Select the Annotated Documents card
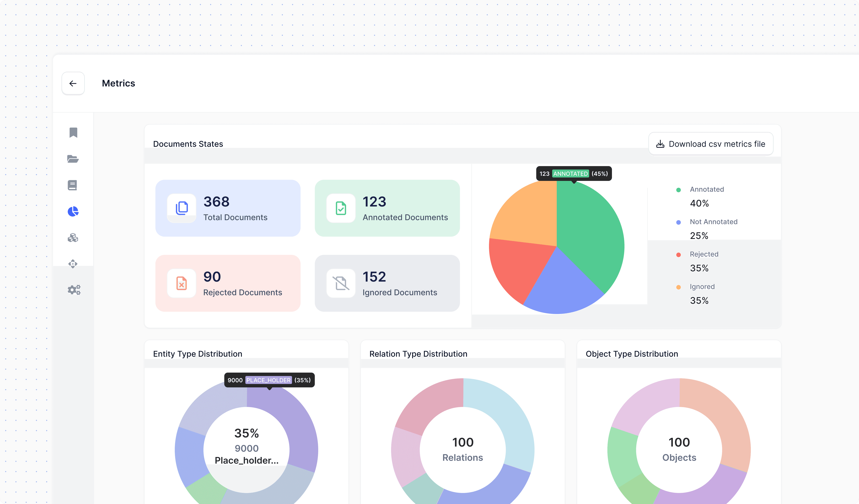 [x=387, y=208]
